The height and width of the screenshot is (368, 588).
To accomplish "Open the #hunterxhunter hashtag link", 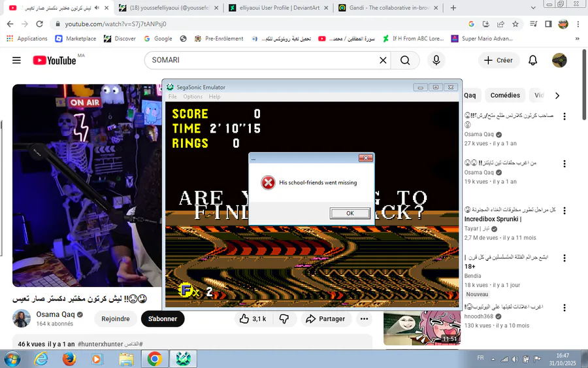I will click(101, 344).
